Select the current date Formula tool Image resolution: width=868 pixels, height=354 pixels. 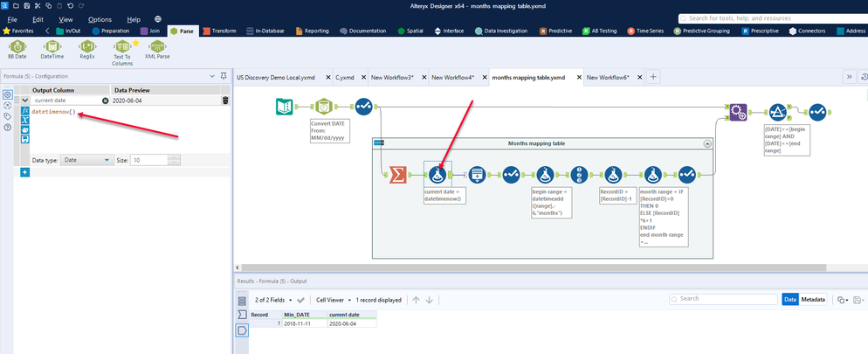[437, 175]
